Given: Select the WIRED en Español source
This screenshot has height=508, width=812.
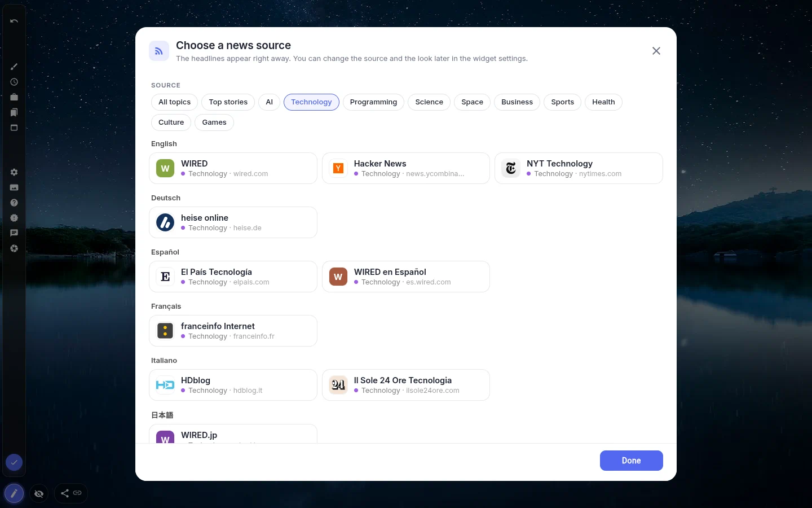Looking at the screenshot, I should click(406, 277).
